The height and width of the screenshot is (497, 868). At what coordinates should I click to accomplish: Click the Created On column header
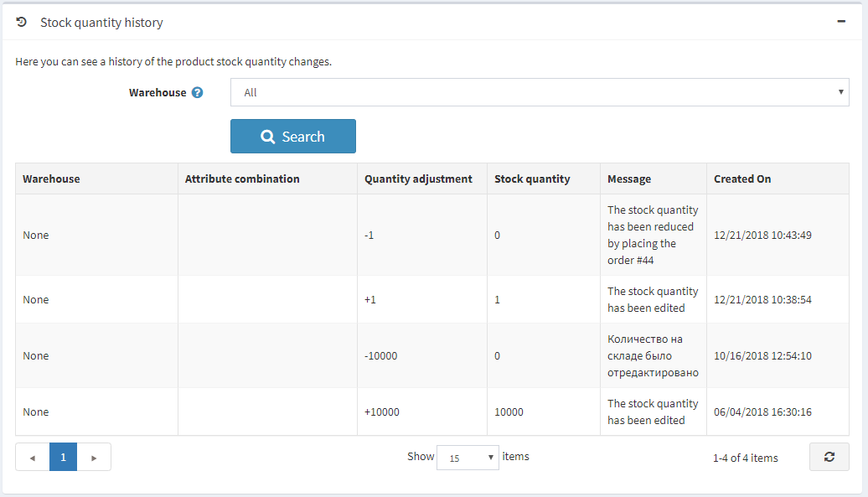[741, 179]
